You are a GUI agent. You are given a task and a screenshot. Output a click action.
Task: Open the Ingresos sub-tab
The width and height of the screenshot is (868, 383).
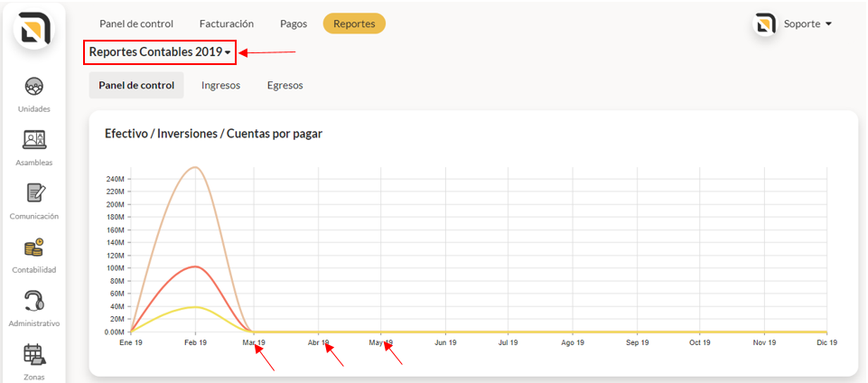(x=221, y=86)
